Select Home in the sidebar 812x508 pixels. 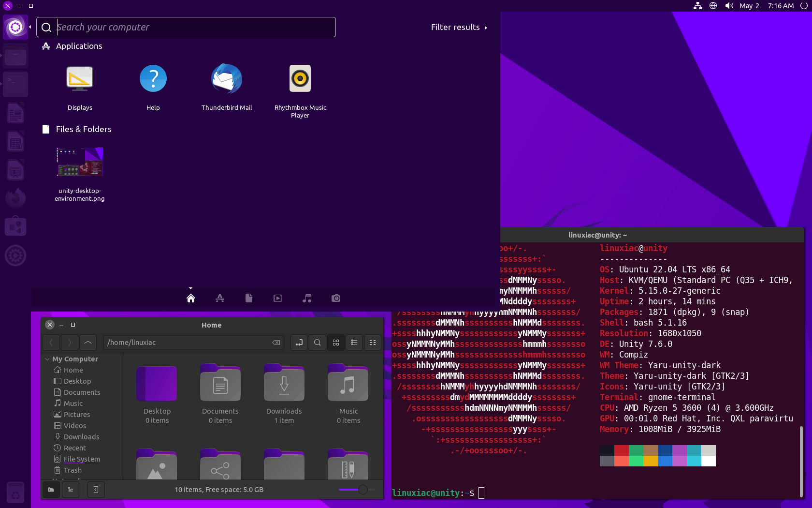pos(73,370)
